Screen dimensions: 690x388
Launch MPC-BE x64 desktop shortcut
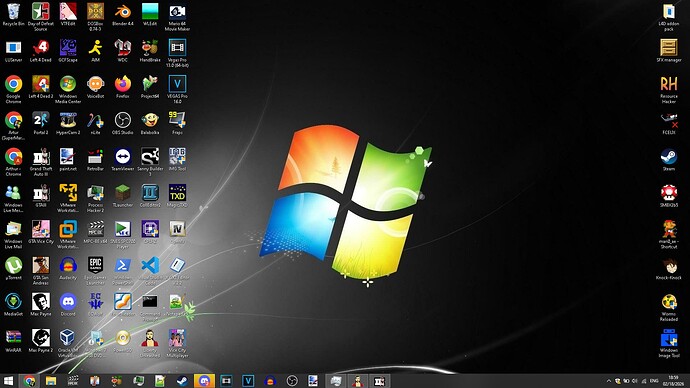tap(95, 232)
